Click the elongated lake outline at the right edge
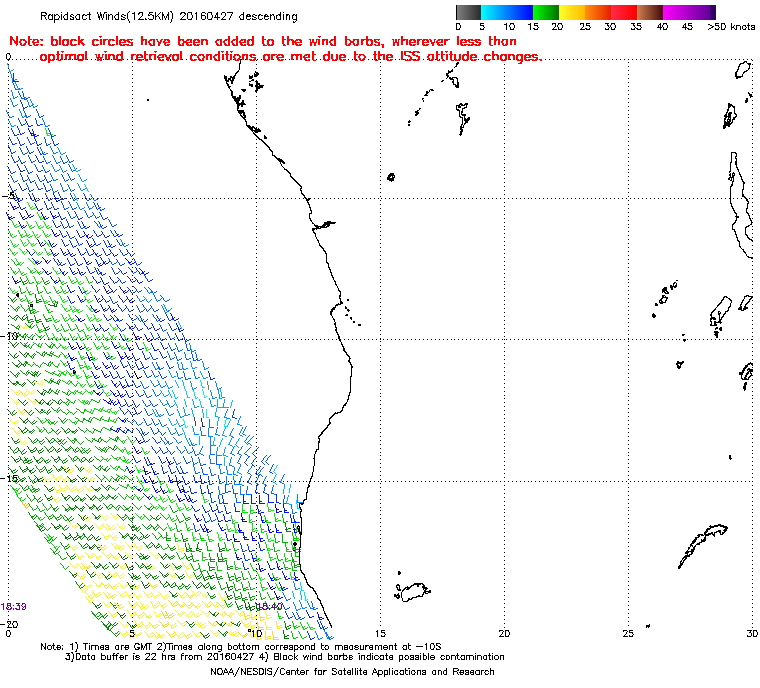Viewport: 760px width, 688px height. point(741,204)
